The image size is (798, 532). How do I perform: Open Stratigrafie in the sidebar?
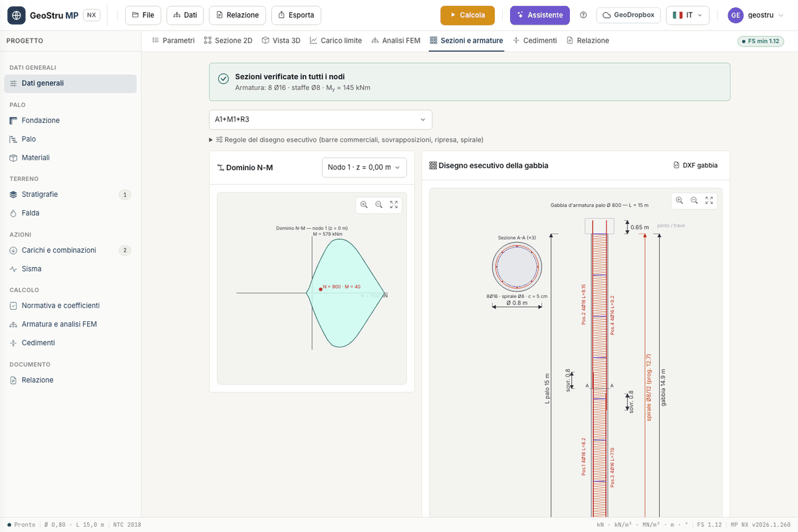pyautogui.click(x=70, y=194)
